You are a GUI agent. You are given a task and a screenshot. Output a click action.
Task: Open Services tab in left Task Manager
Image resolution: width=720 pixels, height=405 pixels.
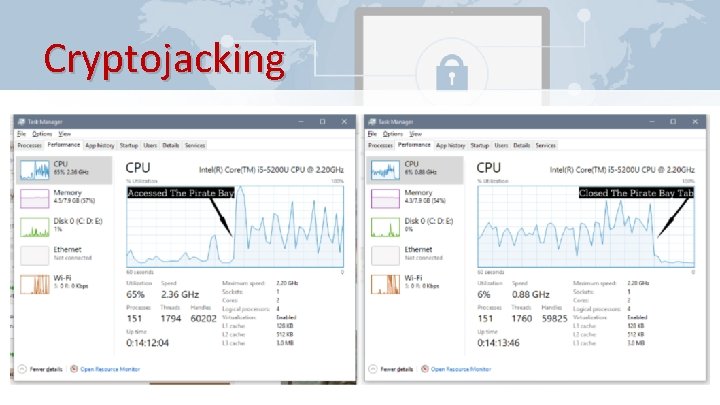195,145
